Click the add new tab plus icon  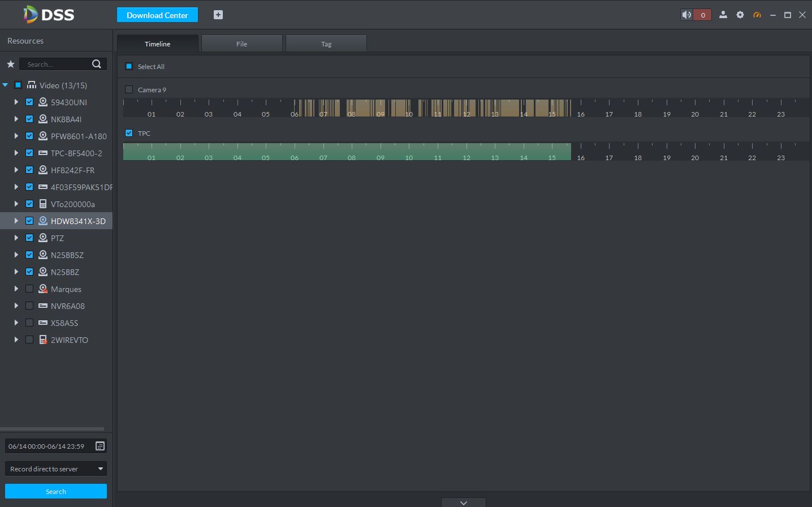[x=218, y=15]
